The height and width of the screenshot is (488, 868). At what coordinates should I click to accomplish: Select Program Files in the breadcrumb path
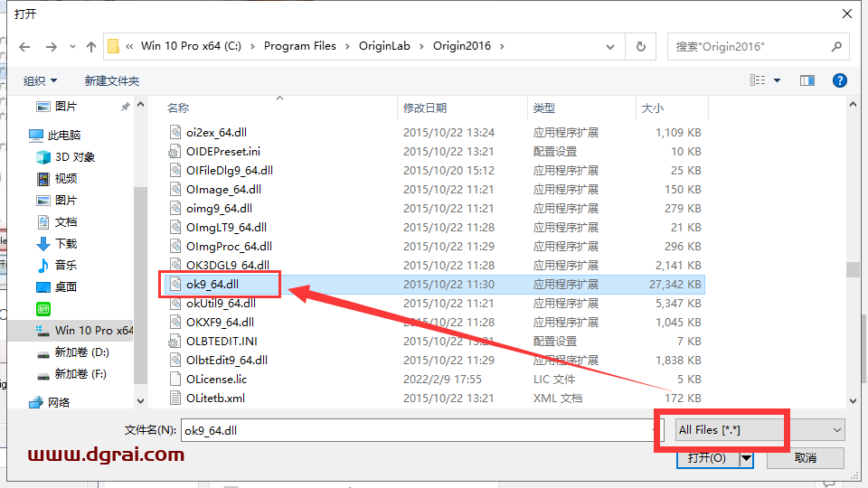pos(299,46)
